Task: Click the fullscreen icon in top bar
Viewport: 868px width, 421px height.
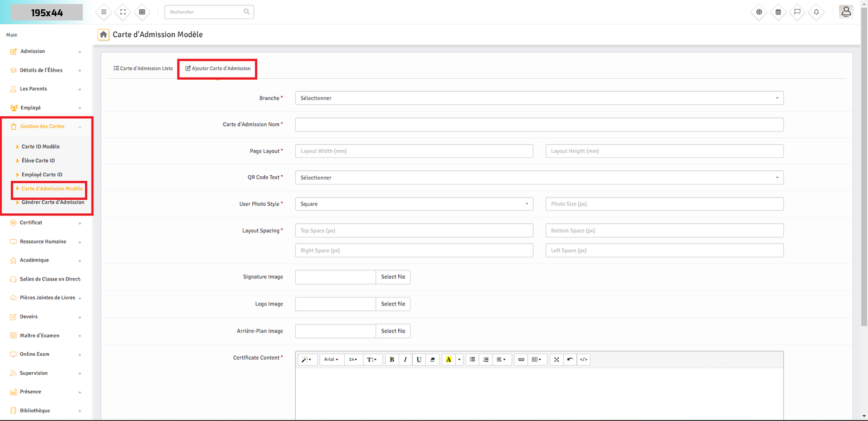Action: 123,12
